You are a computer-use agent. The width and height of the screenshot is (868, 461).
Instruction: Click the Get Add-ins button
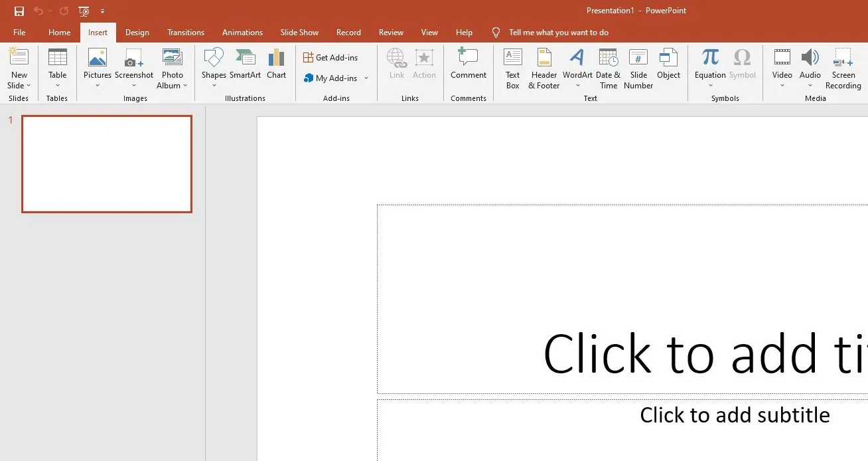pos(330,58)
